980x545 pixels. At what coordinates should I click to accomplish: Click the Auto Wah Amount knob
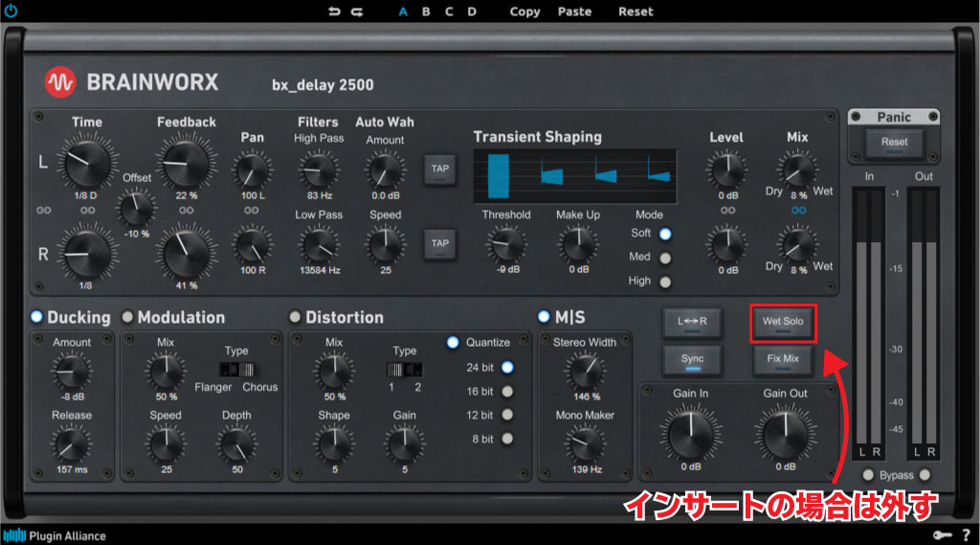click(385, 170)
